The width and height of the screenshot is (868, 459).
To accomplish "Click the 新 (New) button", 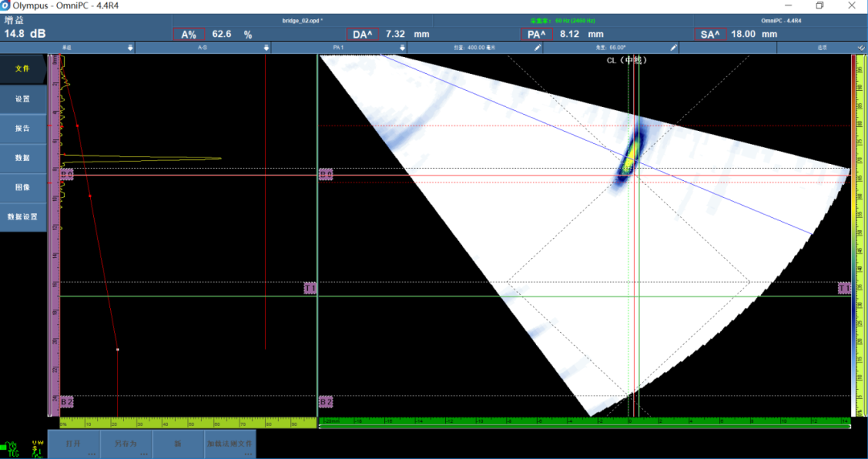I will tap(178, 444).
